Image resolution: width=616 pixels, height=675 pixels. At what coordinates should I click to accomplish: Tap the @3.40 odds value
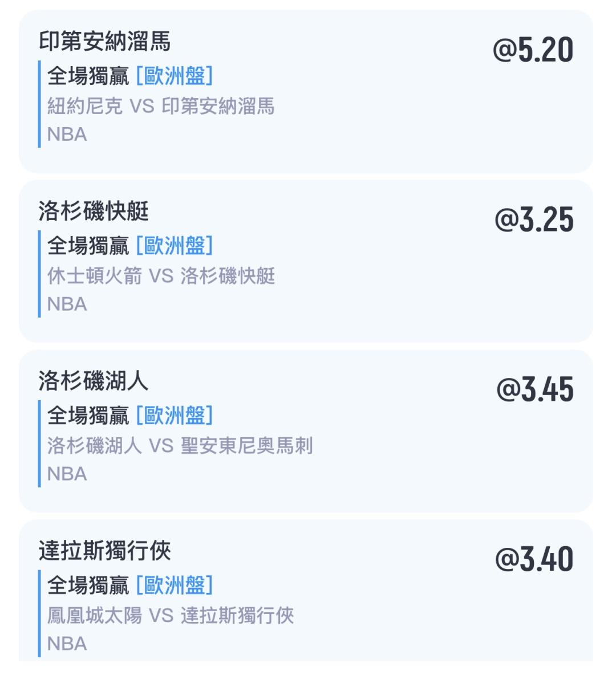534,559
